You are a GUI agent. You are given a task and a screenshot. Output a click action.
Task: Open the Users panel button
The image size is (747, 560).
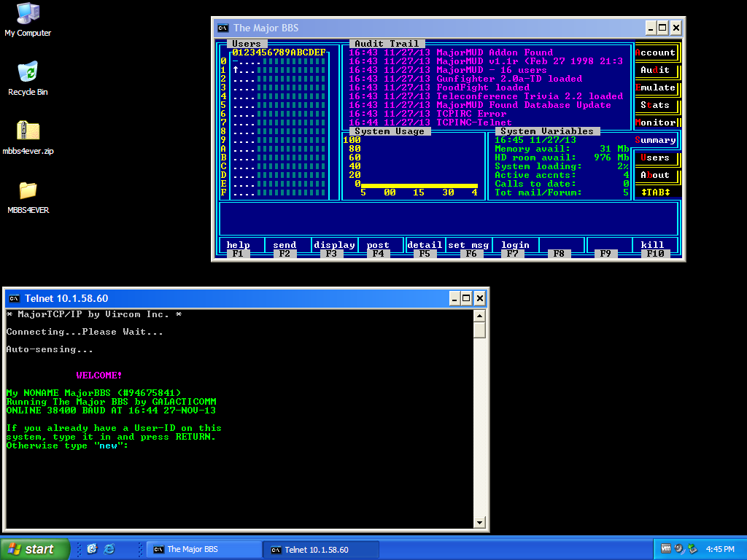[655, 157]
